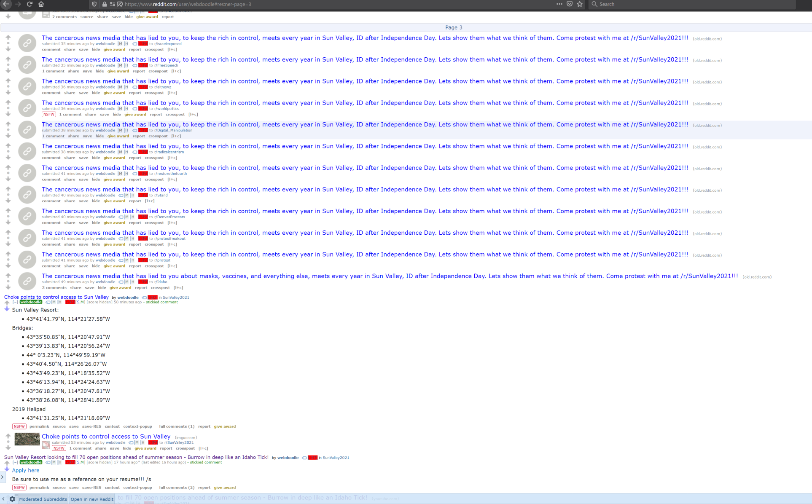Expand the image preview of imgur Choke points post
812x504 pixels.
click(x=46, y=445)
